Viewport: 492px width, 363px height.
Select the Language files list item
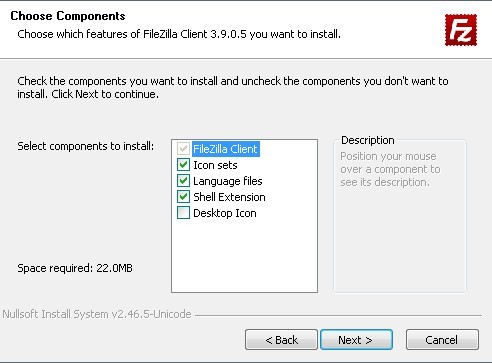(228, 181)
